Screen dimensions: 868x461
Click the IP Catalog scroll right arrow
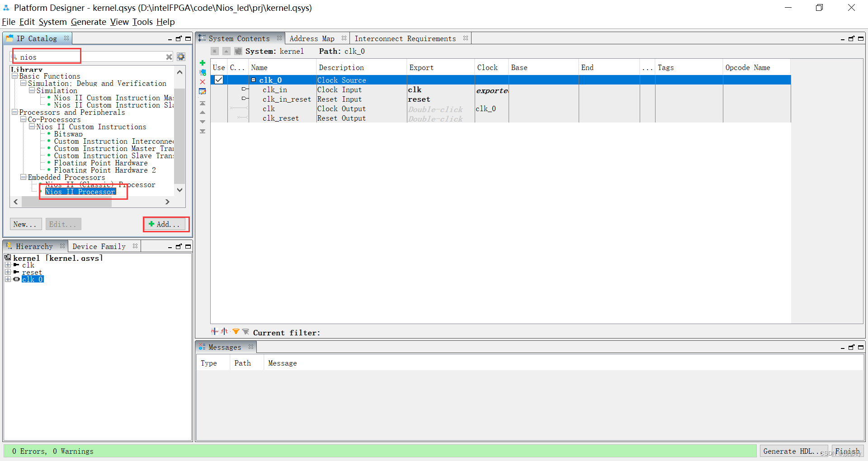click(x=167, y=202)
